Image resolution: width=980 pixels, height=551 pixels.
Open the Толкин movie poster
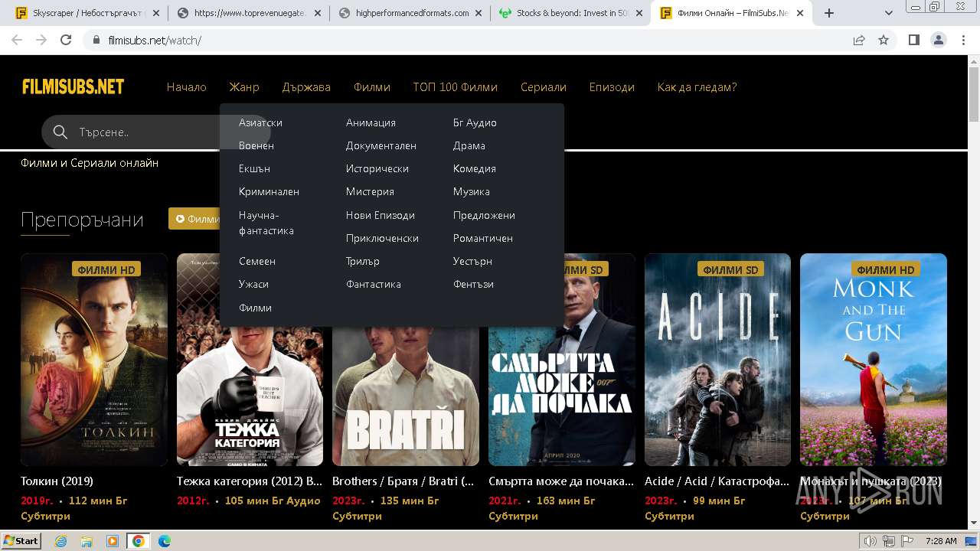94,360
